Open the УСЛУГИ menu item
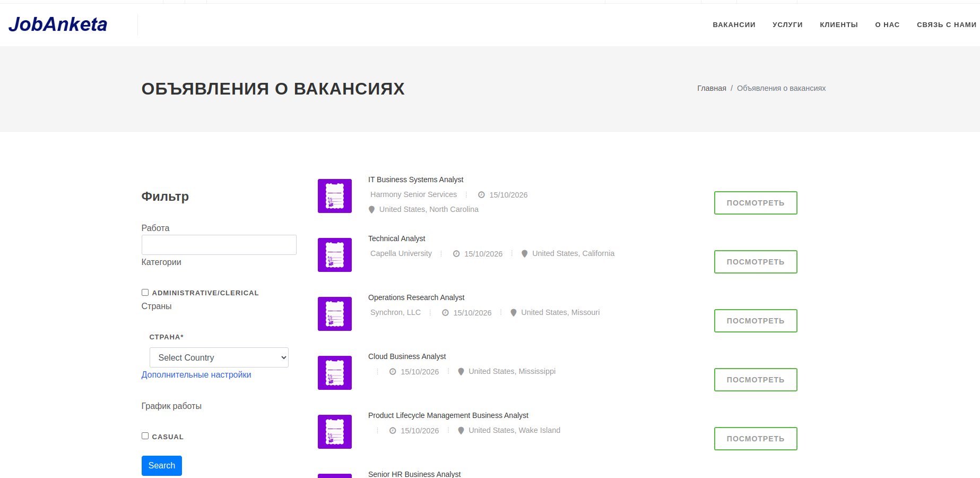 [x=787, y=25]
